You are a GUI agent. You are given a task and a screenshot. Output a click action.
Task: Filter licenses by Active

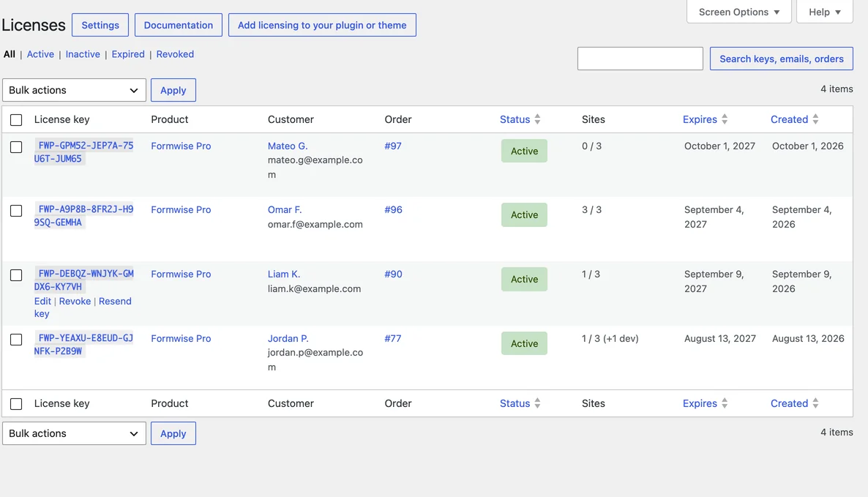(40, 54)
